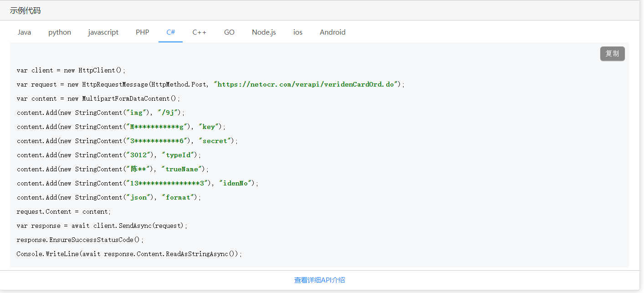Click the "key" parameter line
Image resolution: width=644 pixels, height=293 pixels.
coord(121,127)
